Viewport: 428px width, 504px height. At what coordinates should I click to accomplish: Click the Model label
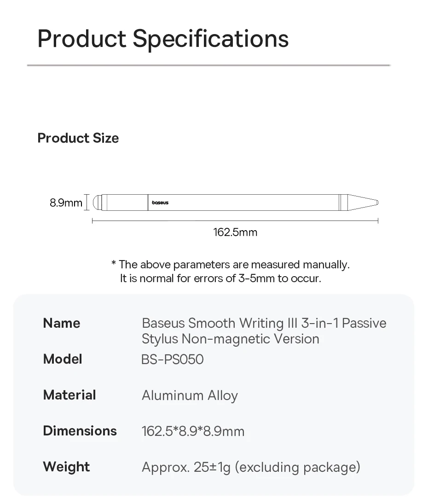tap(63, 359)
